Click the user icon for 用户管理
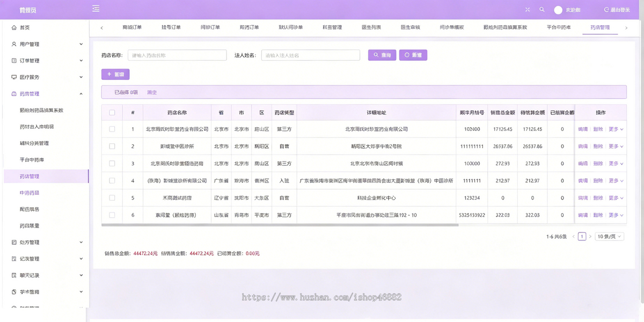 14,44
